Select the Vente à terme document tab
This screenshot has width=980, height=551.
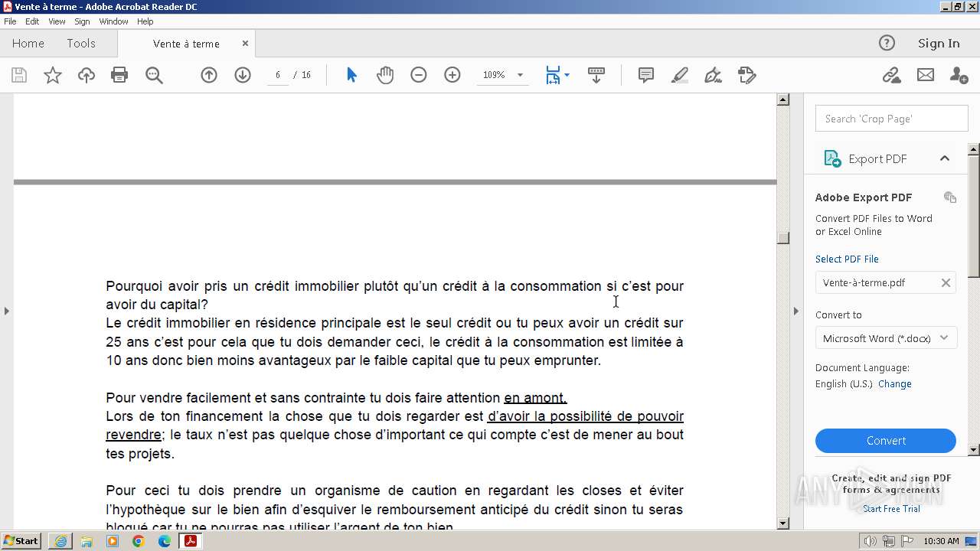point(186,44)
